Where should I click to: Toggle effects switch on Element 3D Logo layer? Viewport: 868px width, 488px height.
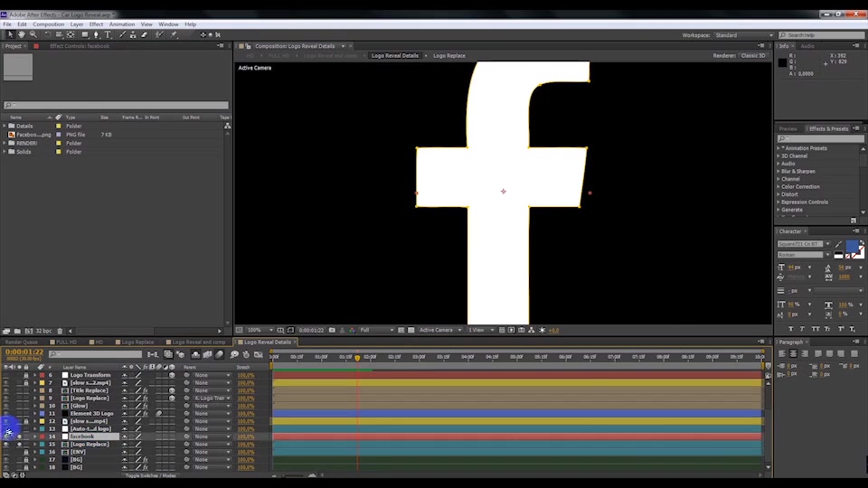coord(146,414)
